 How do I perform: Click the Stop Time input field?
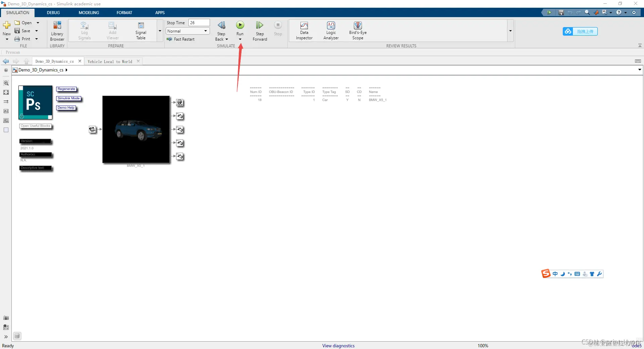click(199, 23)
